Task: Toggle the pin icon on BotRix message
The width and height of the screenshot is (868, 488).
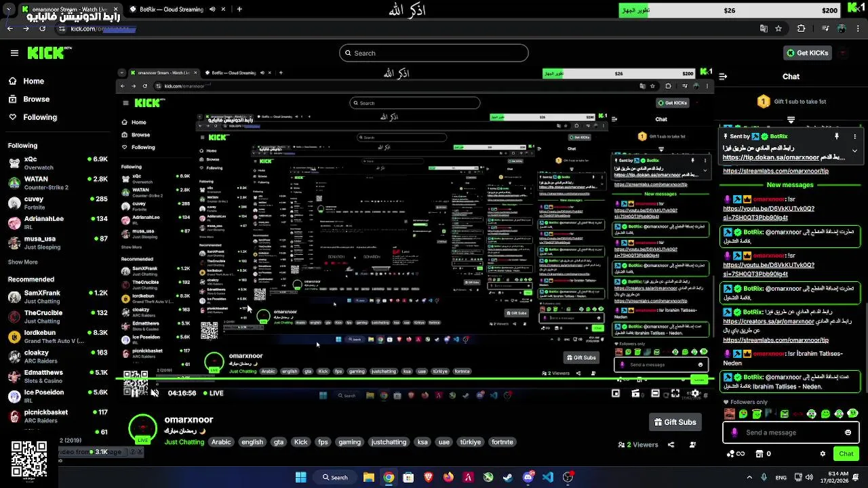Action: (837, 136)
